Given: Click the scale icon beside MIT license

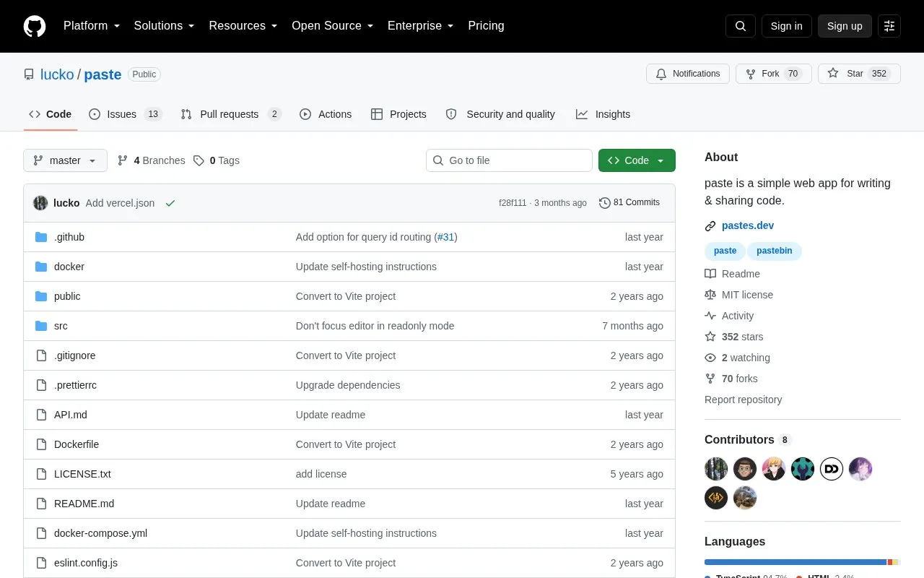Looking at the screenshot, I should click(x=710, y=295).
